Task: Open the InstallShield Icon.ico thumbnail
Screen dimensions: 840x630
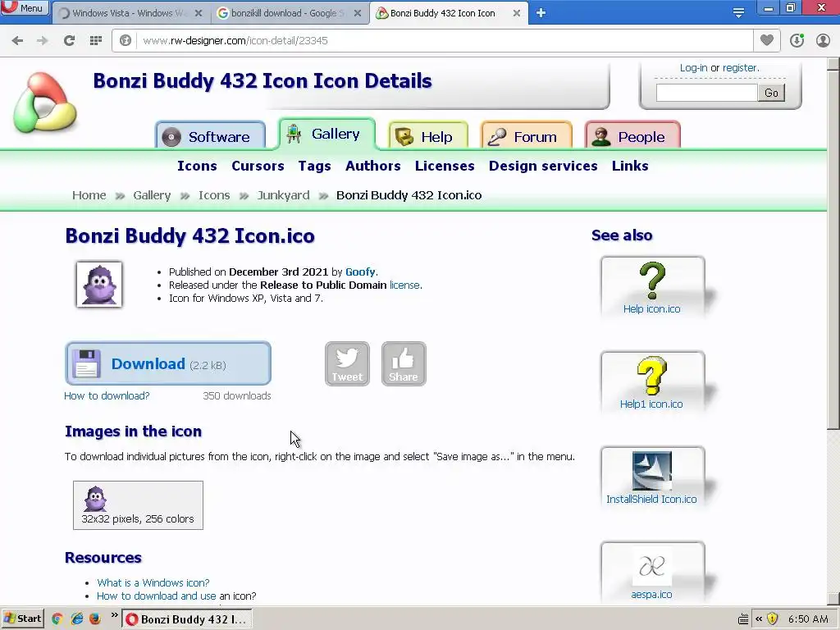Action: [x=652, y=477]
